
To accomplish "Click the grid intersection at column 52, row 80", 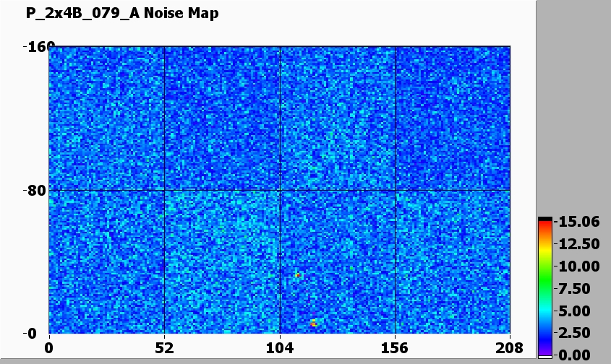I will 165,190.
